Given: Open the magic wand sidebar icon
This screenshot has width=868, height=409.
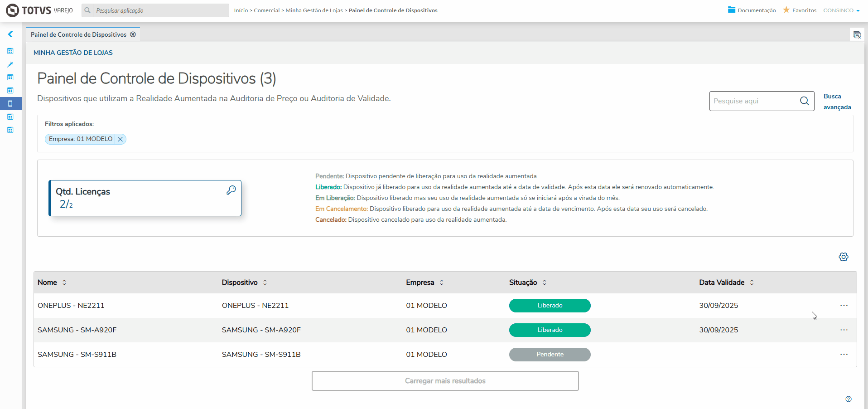Looking at the screenshot, I should point(10,64).
